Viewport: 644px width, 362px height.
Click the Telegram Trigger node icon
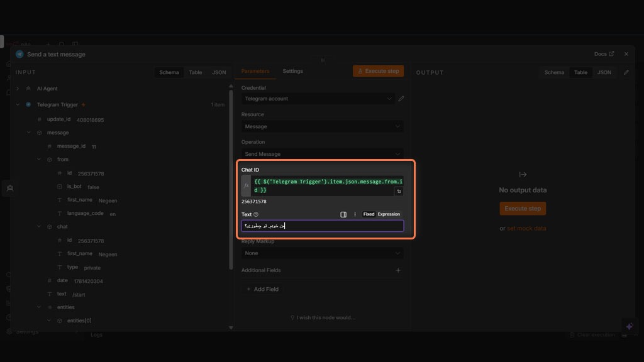(x=28, y=105)
